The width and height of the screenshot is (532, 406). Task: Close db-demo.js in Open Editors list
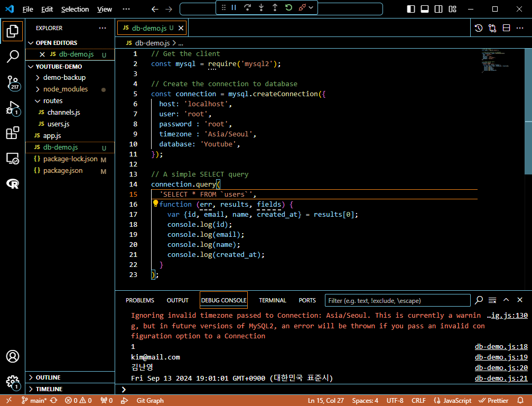pos(42,54)
